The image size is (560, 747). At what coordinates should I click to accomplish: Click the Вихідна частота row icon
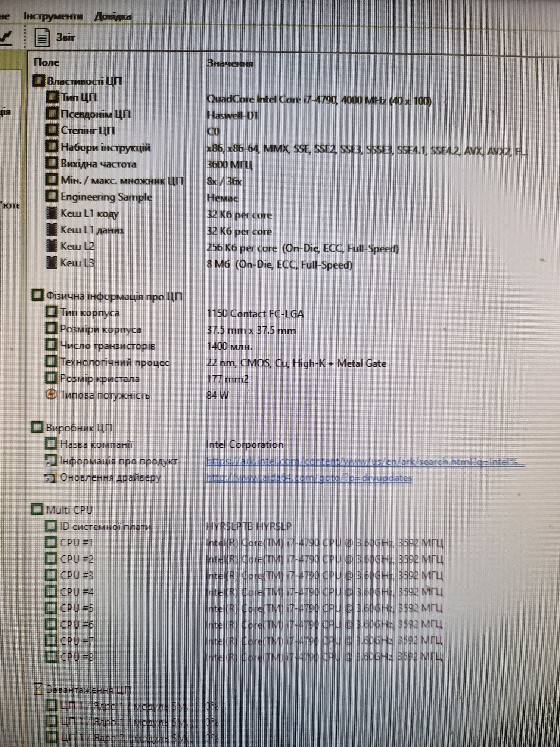click(x=52, y=163)
